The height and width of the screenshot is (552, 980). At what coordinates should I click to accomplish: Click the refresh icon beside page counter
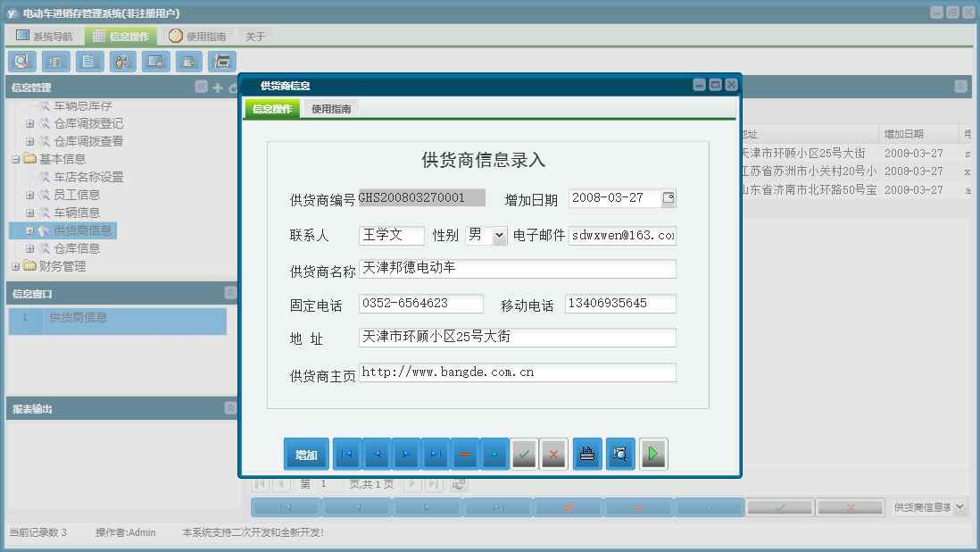tap(459, 484)
